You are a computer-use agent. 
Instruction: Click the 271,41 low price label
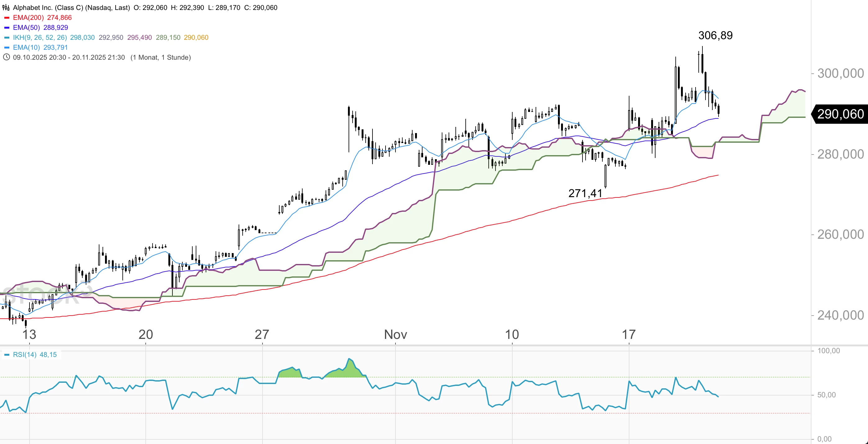(585, 193)
